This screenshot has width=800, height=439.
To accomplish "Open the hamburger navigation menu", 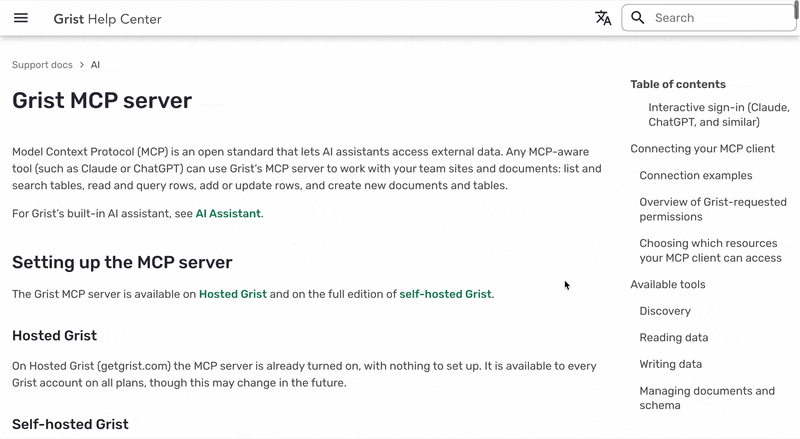I will pos(21,18).
